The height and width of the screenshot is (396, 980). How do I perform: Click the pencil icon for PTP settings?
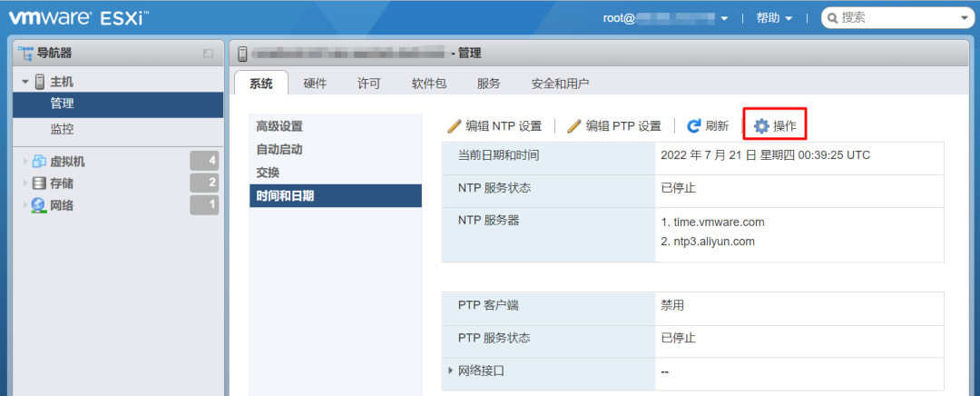(573, 126)
